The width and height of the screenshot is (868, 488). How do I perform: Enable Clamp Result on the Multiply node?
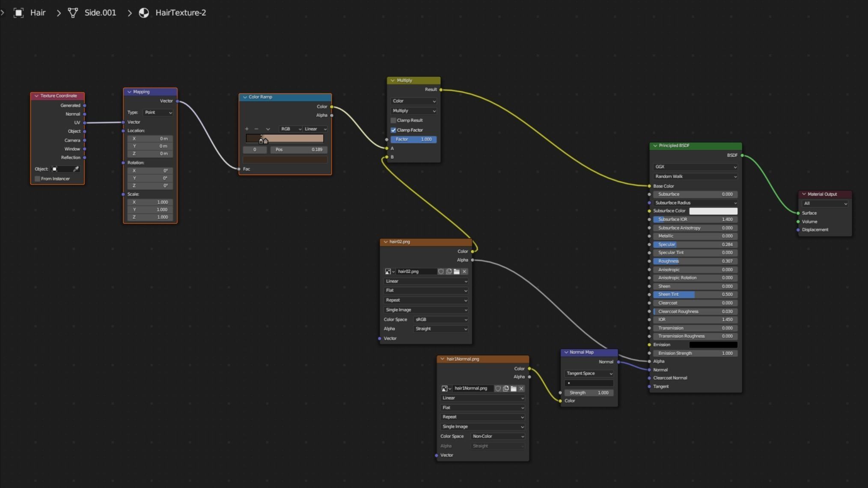coord(393,120)
